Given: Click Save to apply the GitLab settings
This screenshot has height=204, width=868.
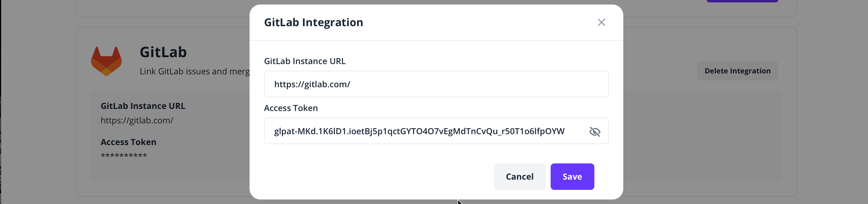Looking at the screenshot, I should [572, 176].
